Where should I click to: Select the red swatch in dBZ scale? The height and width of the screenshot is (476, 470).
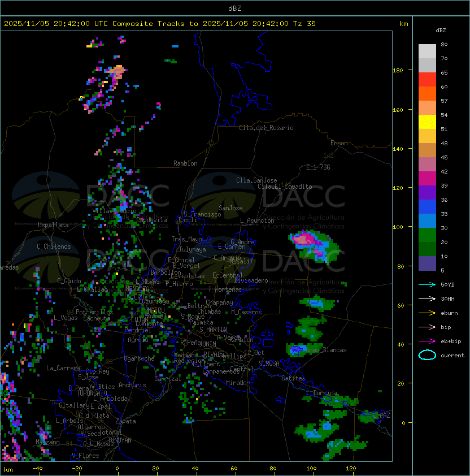[427, 80]
